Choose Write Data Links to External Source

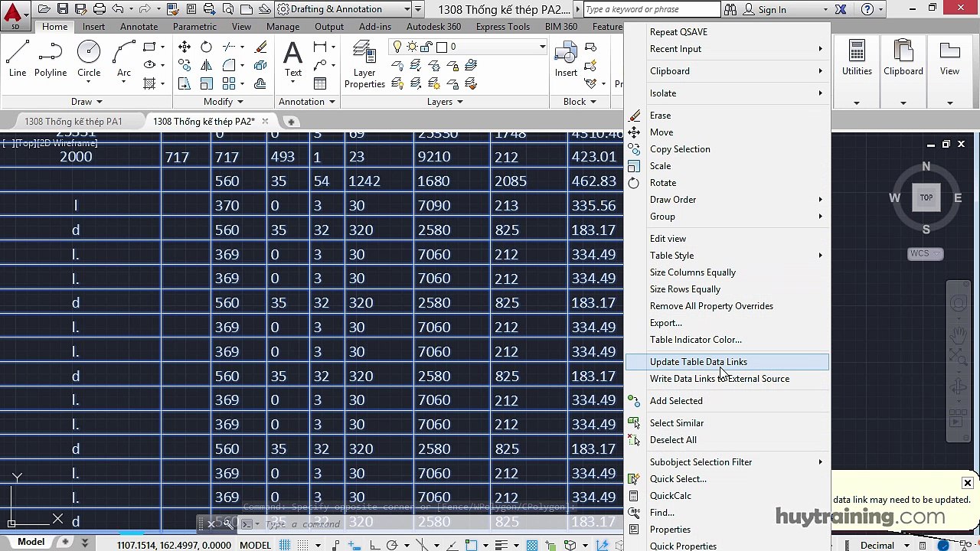click(727, 379)
